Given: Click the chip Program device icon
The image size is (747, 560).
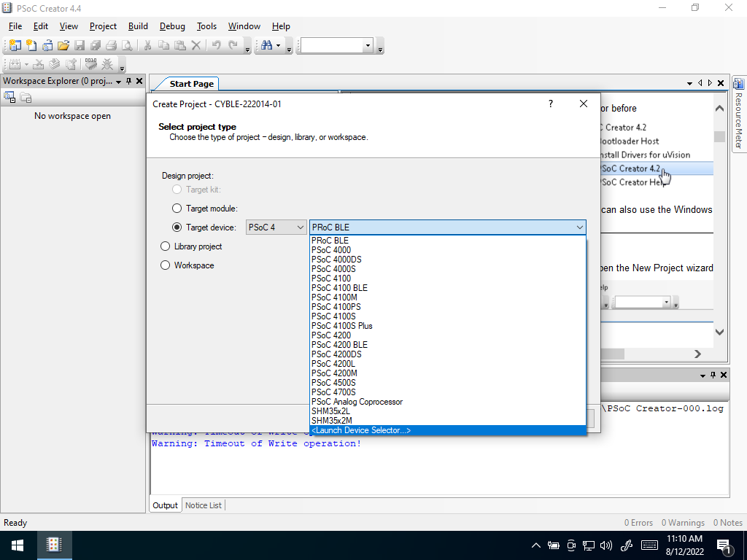Looking at the screenshot, I should [90, 64].
